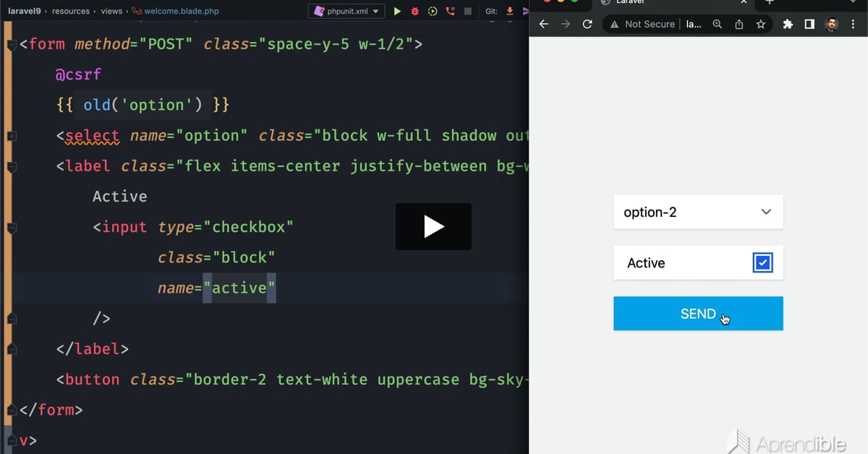Click the closing form tag fold marker
This screenshot has width=868, height=454.
pos(11,410)
